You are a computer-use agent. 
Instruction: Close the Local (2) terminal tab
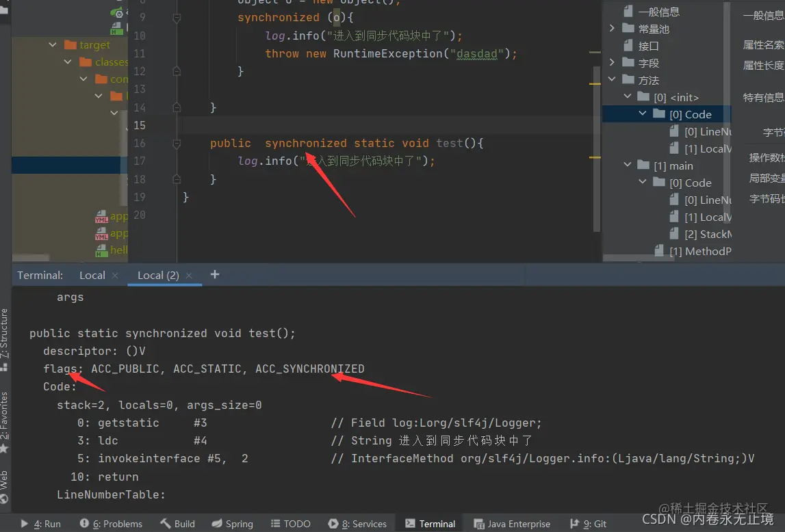coord(189,276)
